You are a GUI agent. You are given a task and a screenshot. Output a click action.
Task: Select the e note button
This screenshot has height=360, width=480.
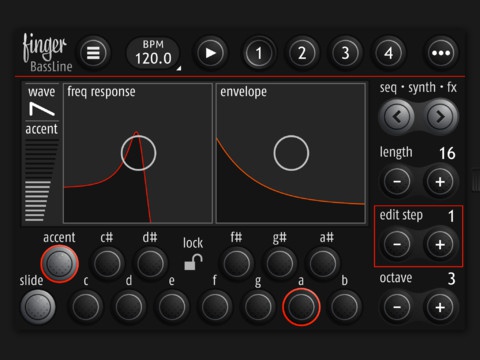(x=172, y=307)
